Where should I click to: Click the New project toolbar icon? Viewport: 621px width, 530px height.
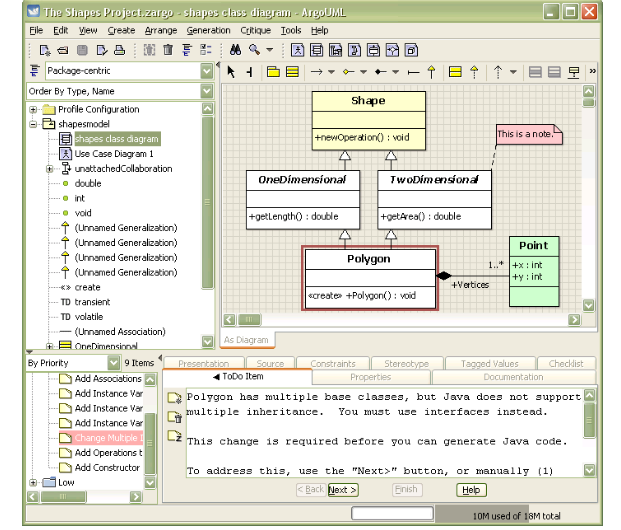[x=45, y=50]
